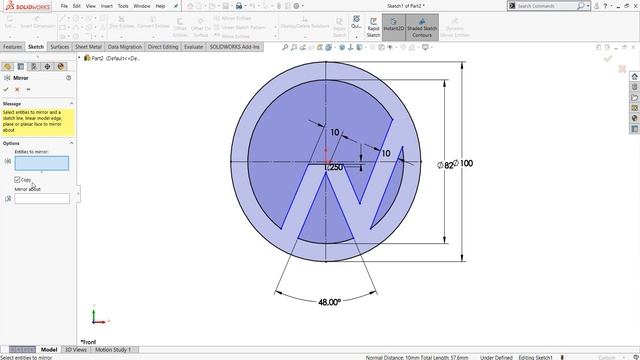
Task: Open the Help question mark icon
Action: coord(605,6)
